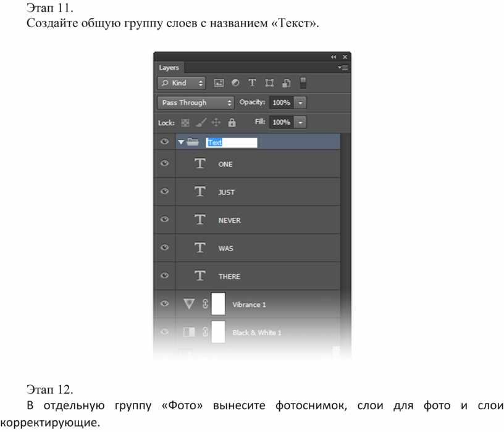This screenshot has width=504, height=432.
Task: Select the ONE layer name
Action: pos(225,164)
